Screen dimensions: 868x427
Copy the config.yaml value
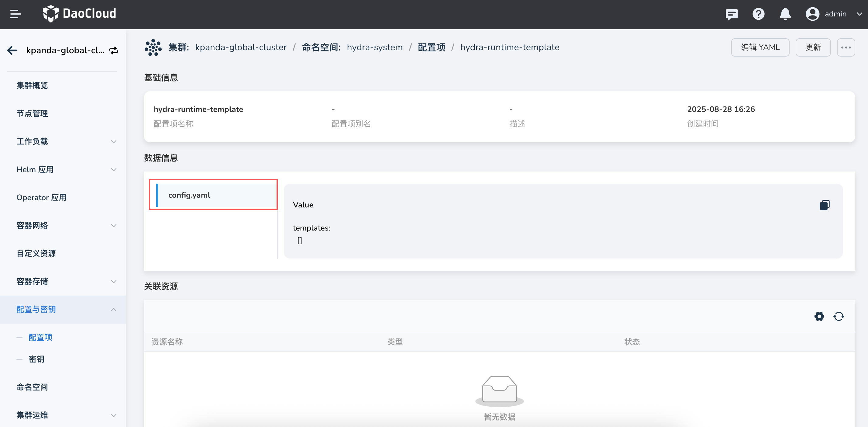click(x=824, y=205)
